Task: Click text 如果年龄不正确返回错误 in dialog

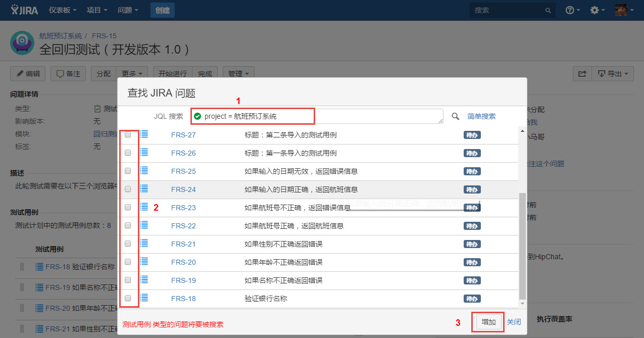Action: coord(283,262)
